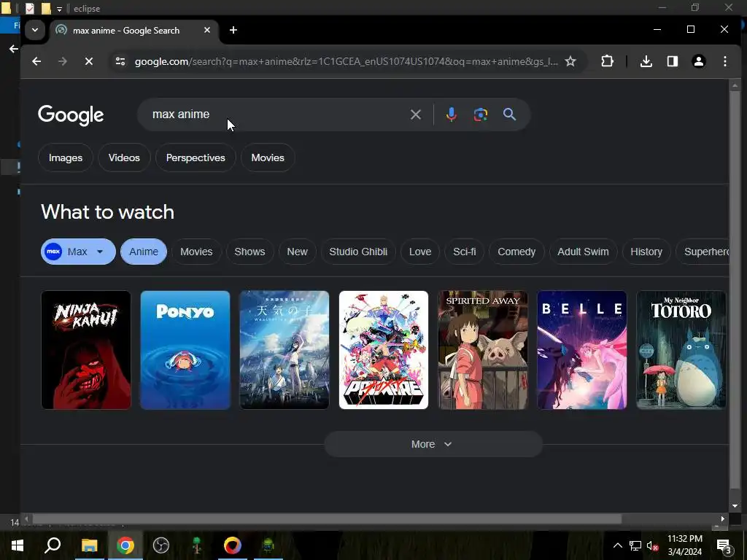
Task: Open Chrome downloads
Action: [x=646, y=61]
